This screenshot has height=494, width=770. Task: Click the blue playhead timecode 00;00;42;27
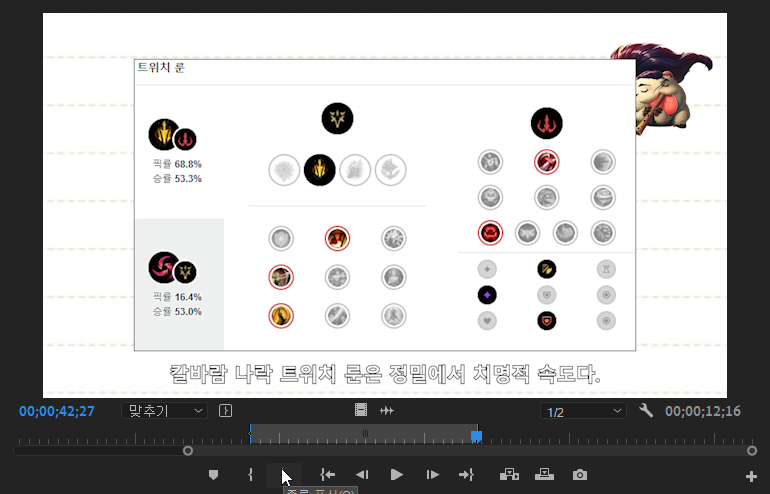56,411
